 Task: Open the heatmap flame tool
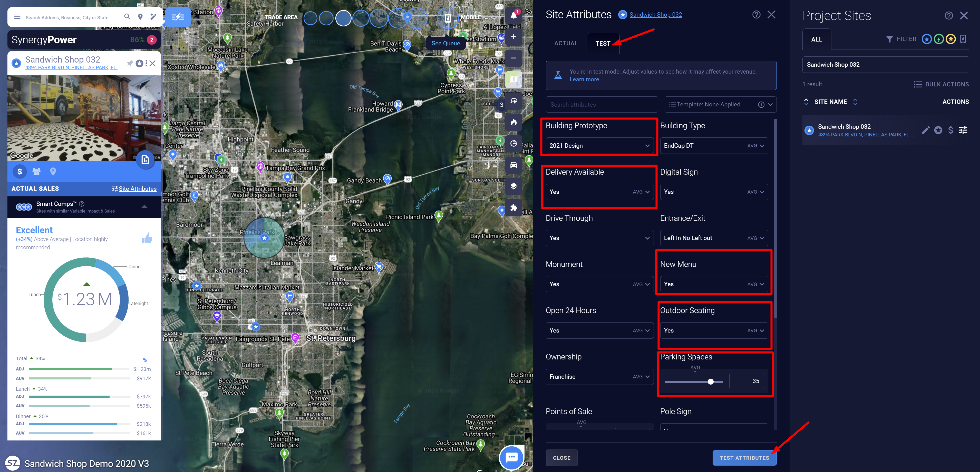pos(513,122)
